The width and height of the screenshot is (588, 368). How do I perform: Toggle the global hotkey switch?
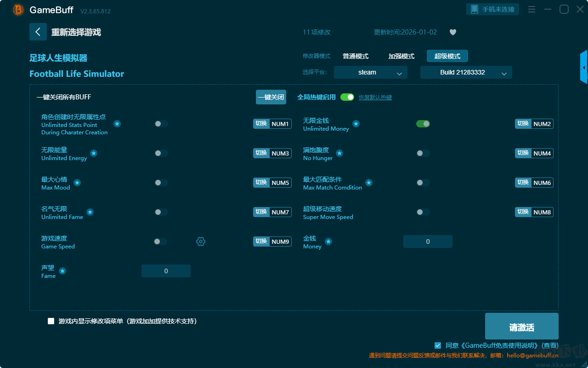tap(347, 97)
